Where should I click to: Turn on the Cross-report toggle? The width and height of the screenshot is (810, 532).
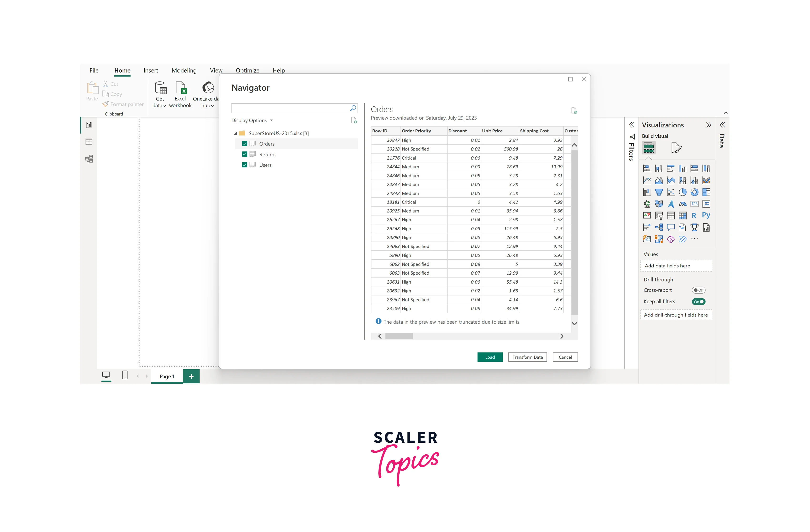[698, 290]
